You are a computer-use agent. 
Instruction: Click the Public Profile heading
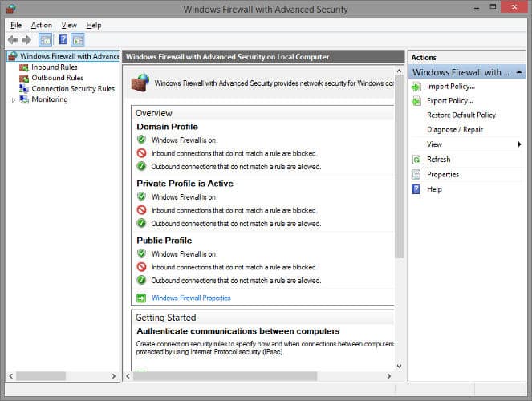tap(164, 241)
